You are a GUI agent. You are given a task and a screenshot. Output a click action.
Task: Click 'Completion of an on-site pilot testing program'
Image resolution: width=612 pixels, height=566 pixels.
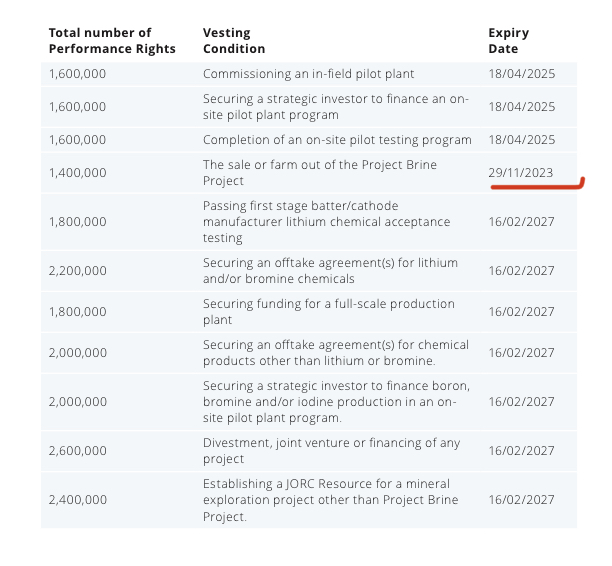click(x=337, y=140)
